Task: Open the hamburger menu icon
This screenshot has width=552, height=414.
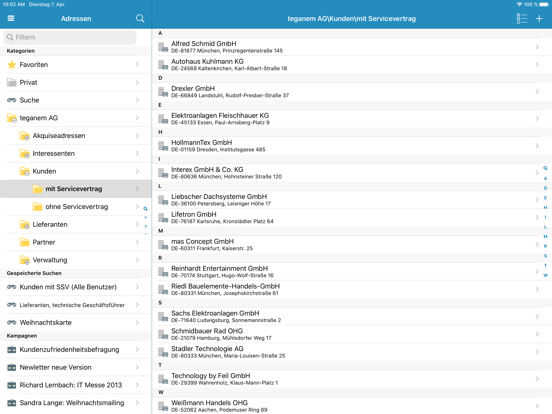Action: click(x=11, y=18)
